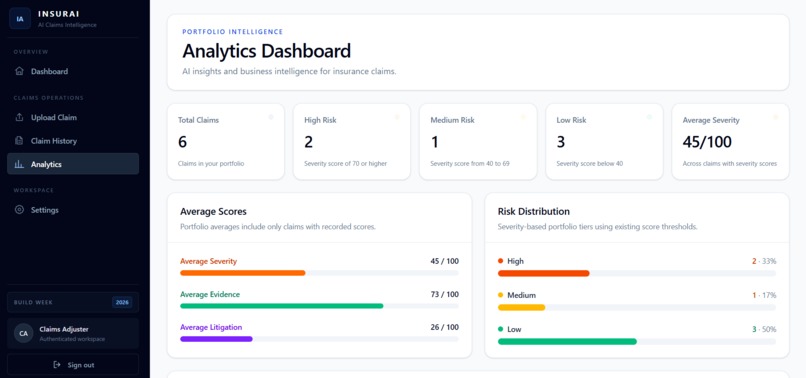This screenshot has width=806, height=378.
Task: Select the High Risk stat card
Action: point(352,141)
